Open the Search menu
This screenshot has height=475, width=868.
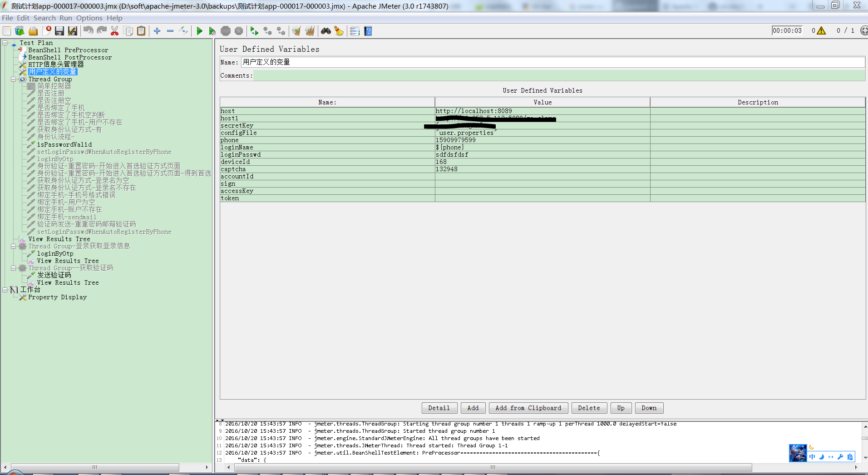click(x=44, y=18)
